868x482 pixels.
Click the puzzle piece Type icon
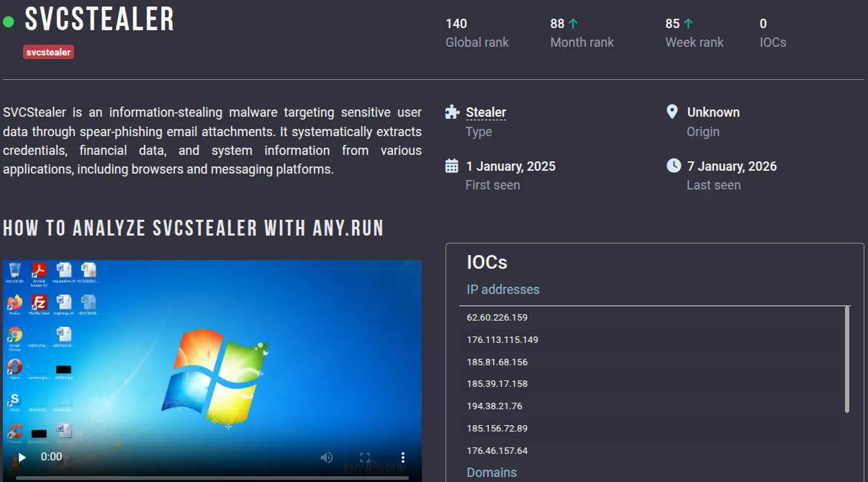point(452,112)
